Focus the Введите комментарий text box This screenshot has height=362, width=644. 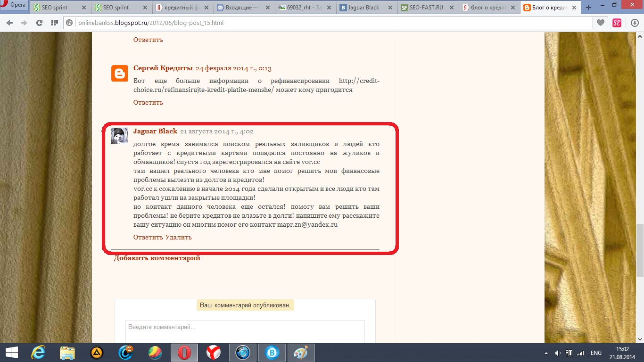click(245, 331)
